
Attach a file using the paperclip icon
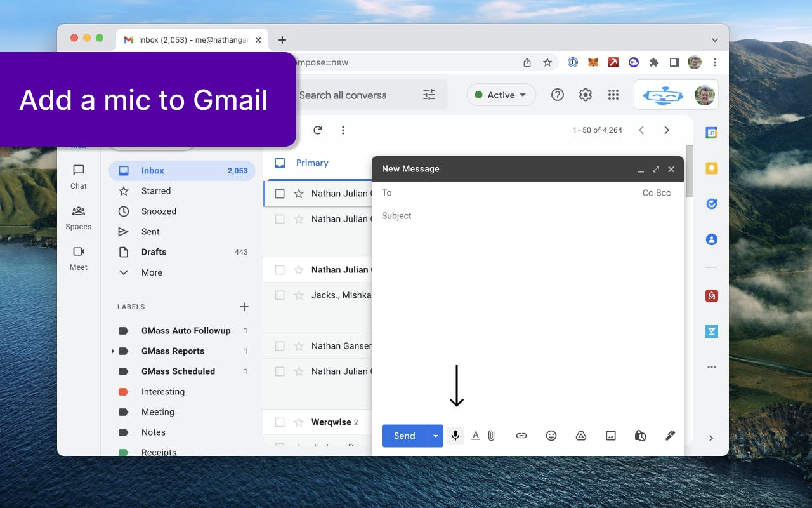491,436
